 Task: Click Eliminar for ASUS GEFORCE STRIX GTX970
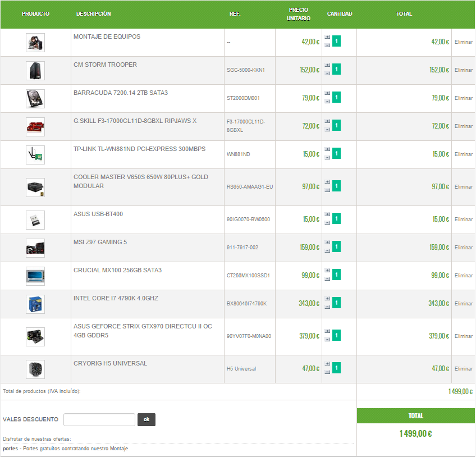(x=464, y=336)
